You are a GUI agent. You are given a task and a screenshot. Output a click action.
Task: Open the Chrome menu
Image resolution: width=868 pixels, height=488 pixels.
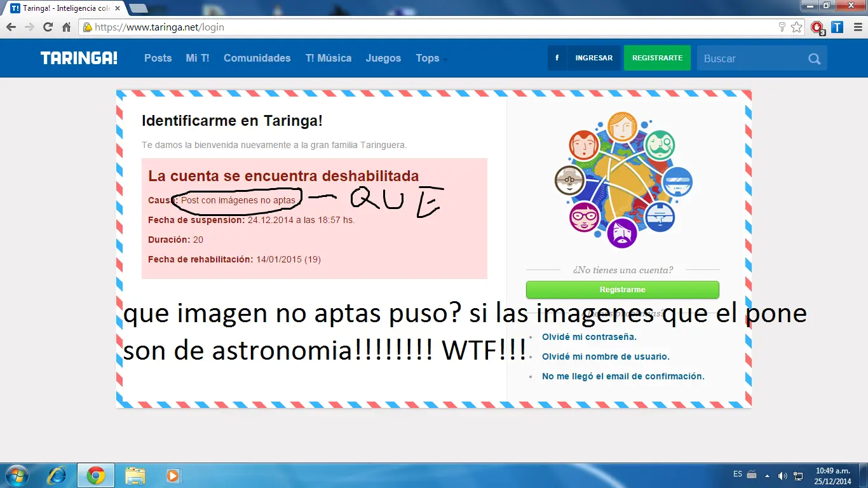857,27
